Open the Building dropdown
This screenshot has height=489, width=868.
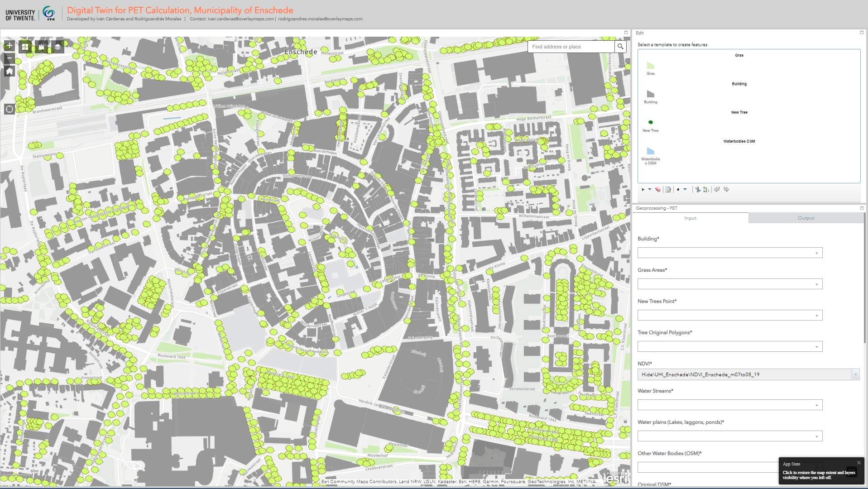[x=816, y=253]
